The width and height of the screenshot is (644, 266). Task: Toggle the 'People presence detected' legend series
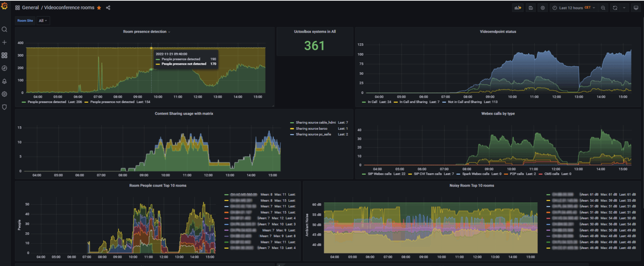click(47, 102)
